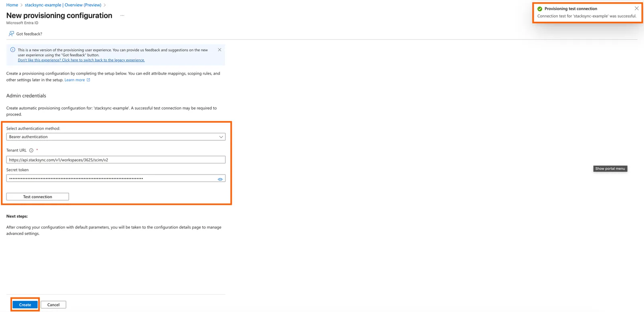Click the switch back to legacy experience link
The width and height of the screenshot is (644, 312).
81,60
